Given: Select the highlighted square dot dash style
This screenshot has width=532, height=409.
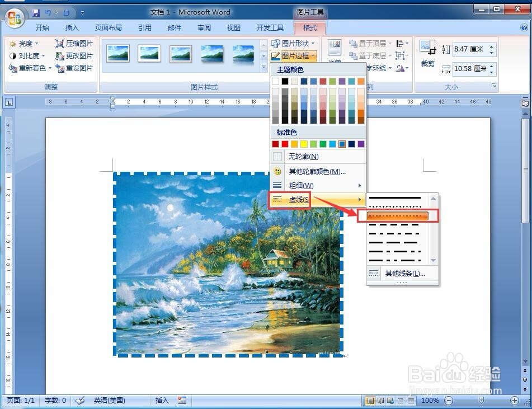Looking at the screenshot, I should click(x=398, y=216).
